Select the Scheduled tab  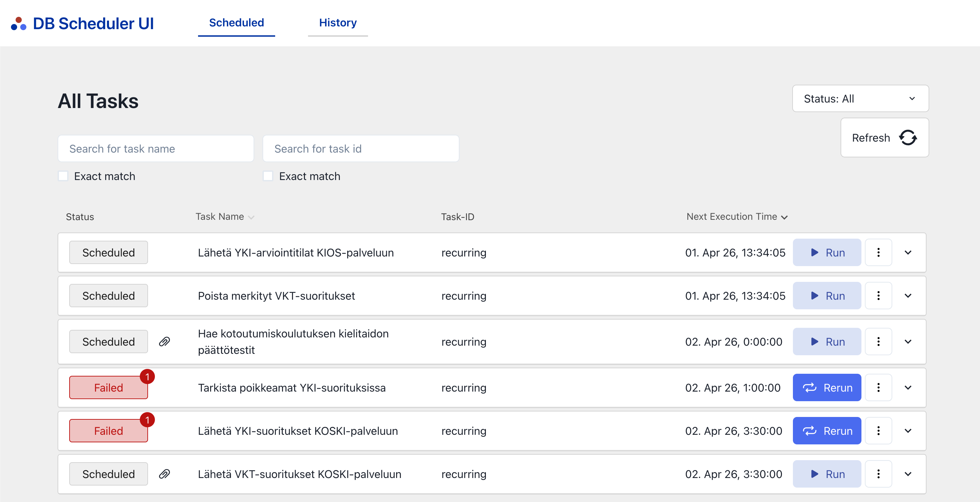click(236, 23)
